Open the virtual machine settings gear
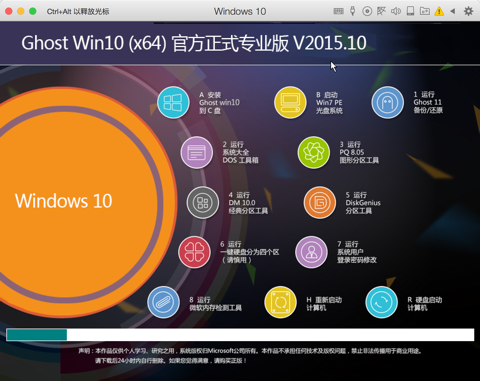This screenshot has height=381, width=480. click(x=468, y=11)
